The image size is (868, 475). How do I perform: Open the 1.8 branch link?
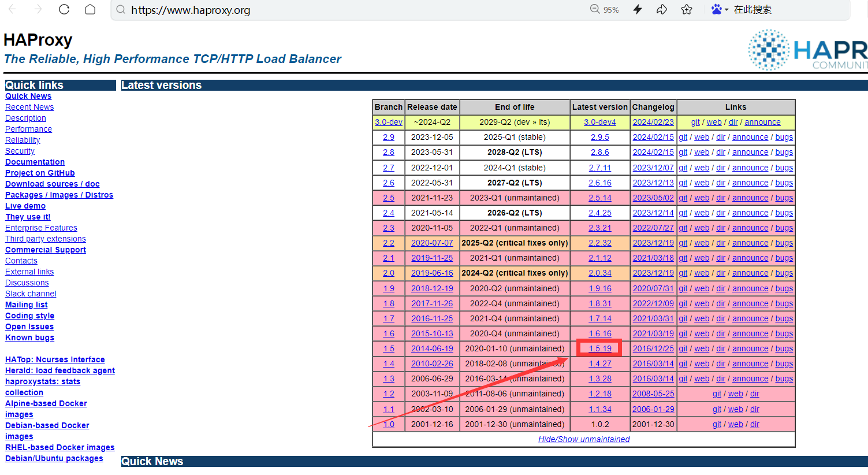(389, 303)
